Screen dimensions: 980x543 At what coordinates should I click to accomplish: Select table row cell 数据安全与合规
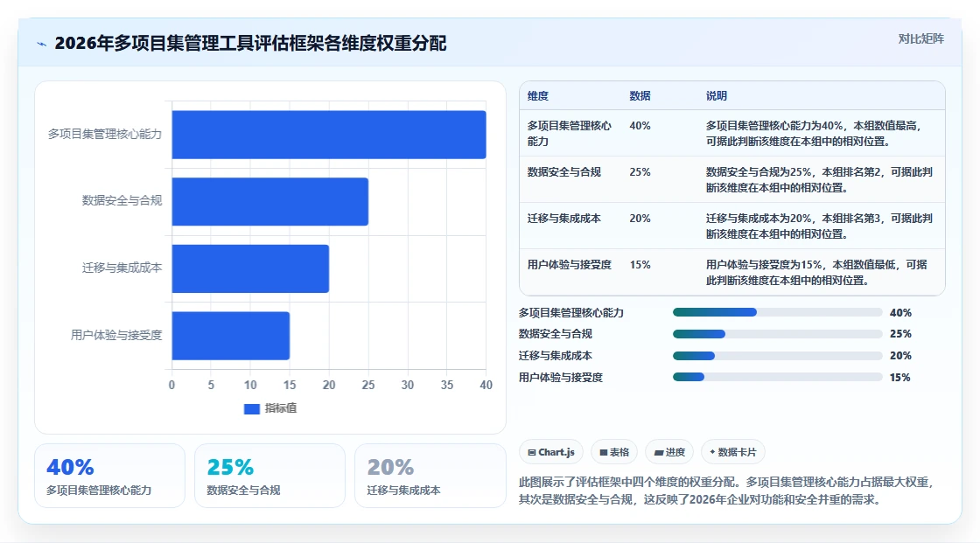tap(563, 172)
